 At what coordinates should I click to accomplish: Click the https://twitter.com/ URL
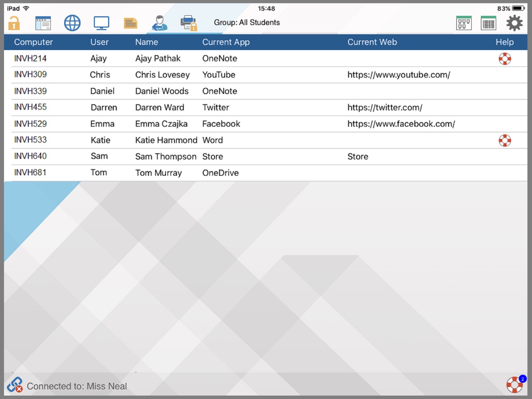click(385, 108)
